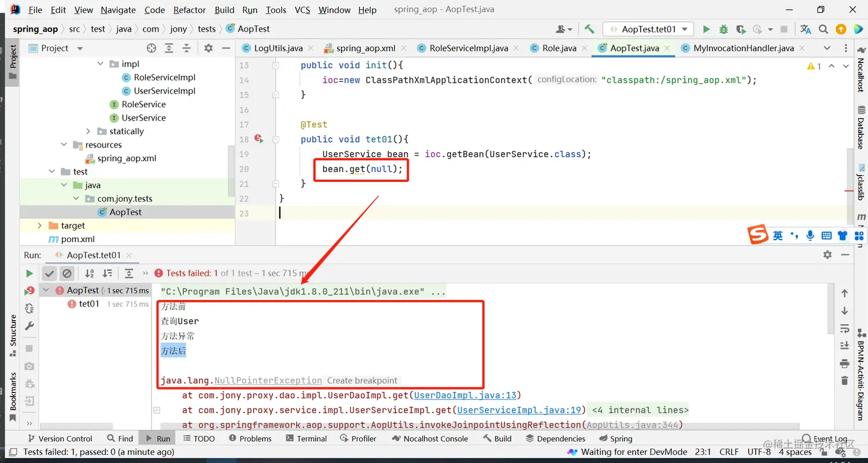Open the VCS menu
This screenshot has height=463, width=868.
tap(303, 10)
